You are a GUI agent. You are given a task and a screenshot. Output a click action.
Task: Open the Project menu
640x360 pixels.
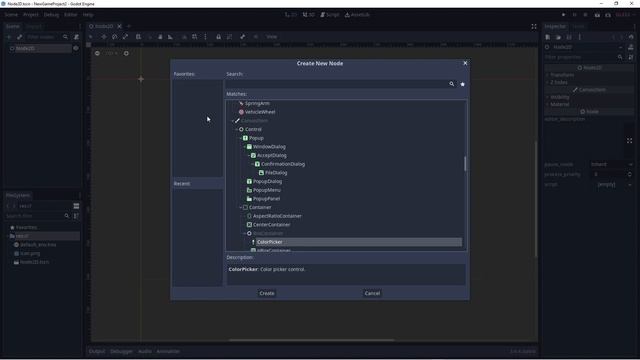pyautogui.click(x=31, y=15)
